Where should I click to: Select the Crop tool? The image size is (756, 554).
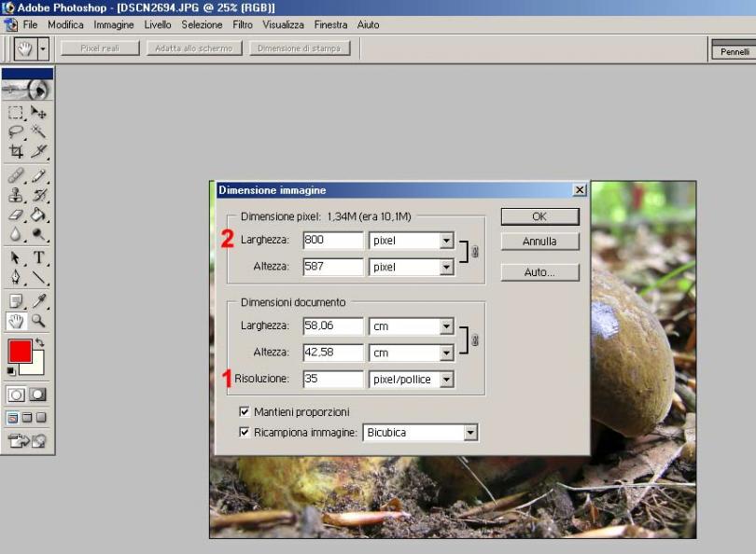pos(17,152)
